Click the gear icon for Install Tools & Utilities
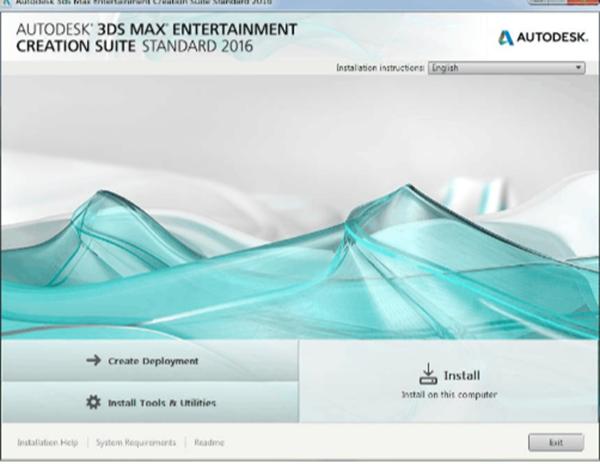 pos(93,402)
